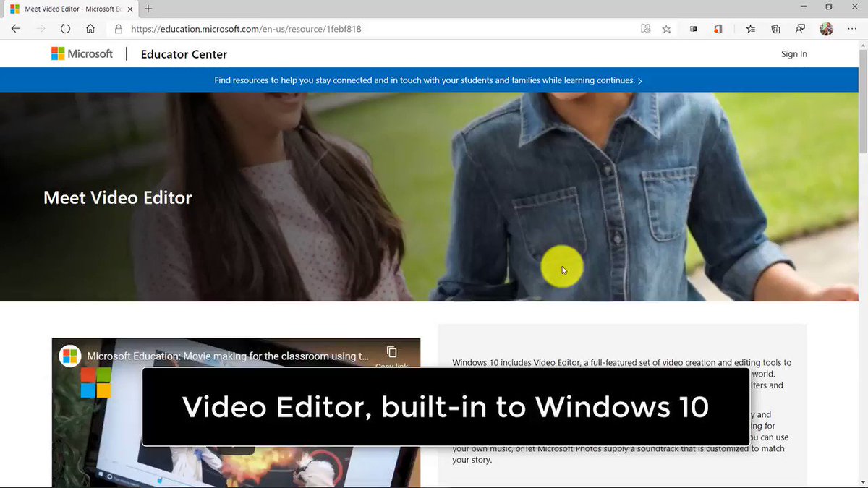Image resolution: width=868 pixels, height=488 pixels.
Task: Refresh the current page
Action: (65, 29)
